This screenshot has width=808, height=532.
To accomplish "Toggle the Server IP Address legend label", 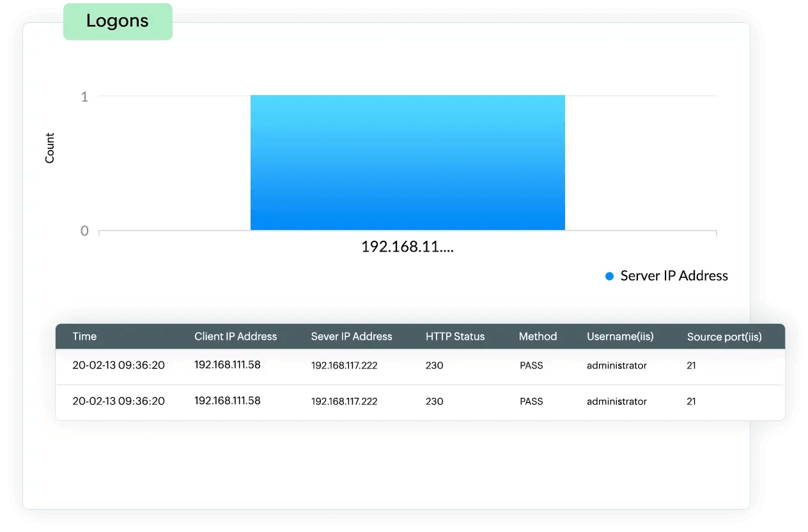I will (674, 276).
